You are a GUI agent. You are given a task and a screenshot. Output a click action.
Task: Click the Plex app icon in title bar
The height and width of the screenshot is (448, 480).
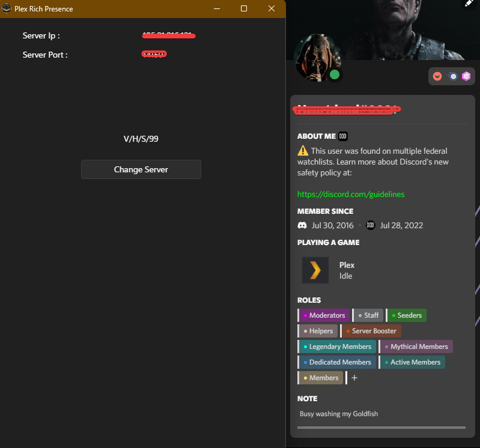point(7,8)
